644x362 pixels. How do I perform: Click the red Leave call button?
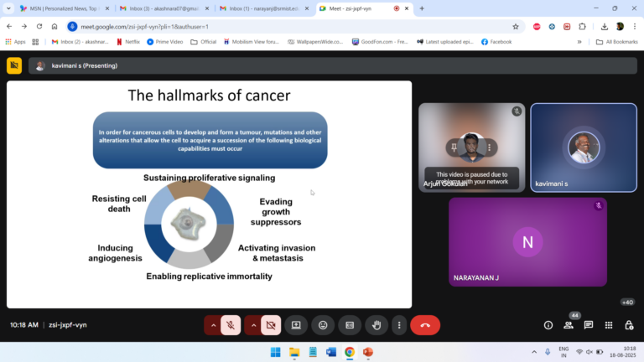pos(424,325)
